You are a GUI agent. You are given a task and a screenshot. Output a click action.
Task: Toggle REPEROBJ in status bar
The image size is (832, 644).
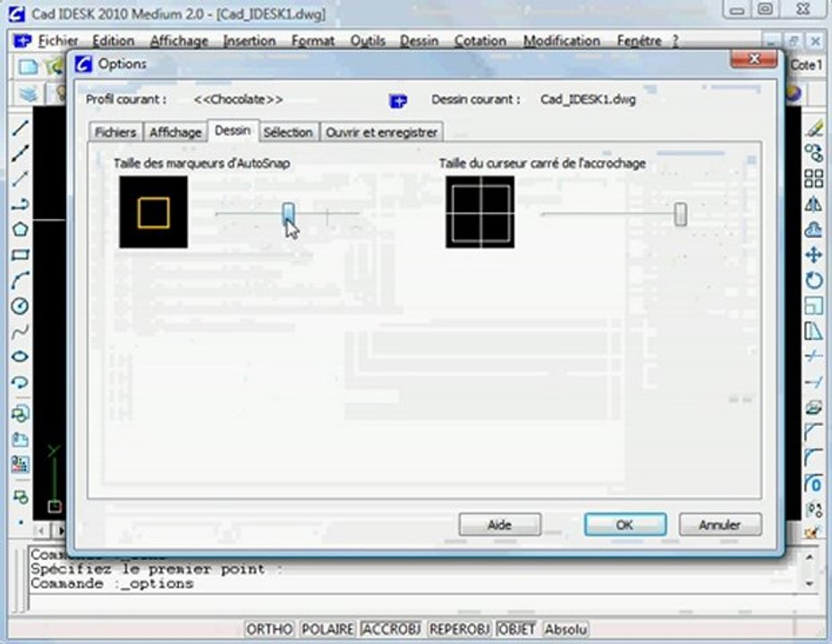[459, 629]
